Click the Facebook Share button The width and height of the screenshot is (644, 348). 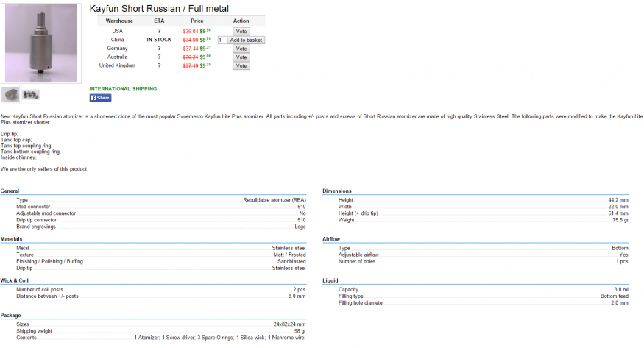point(100,98)
